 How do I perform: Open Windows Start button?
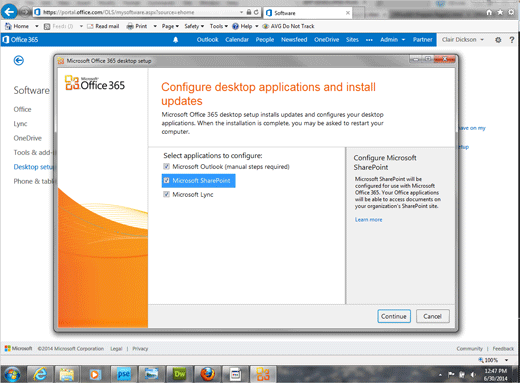[12, 374]
